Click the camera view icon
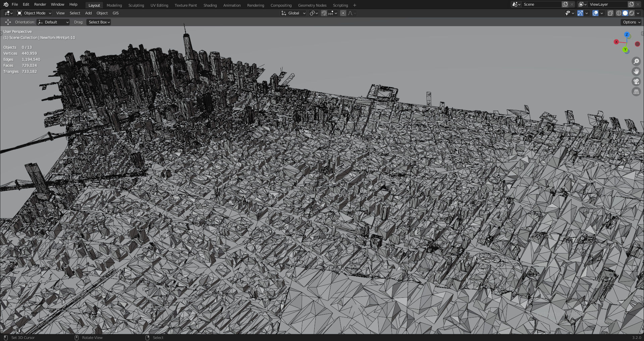The image size is (644, 341). pos(636,81)
